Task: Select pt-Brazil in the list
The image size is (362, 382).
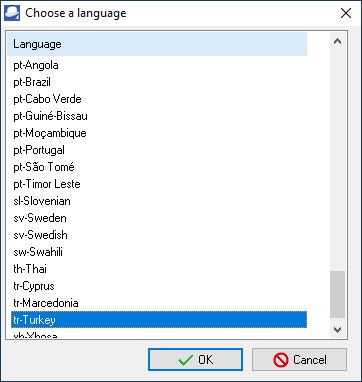Action: (159, 82)
